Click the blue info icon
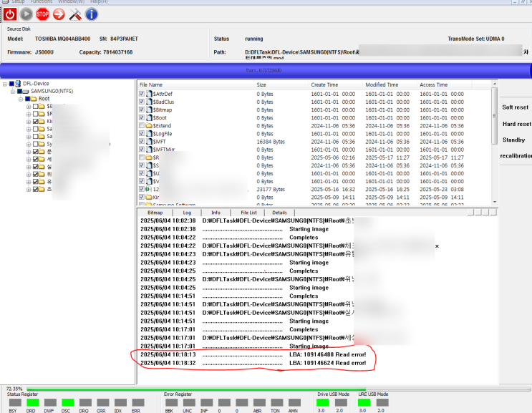The height and width of the screenshot is (413, 532). pyautogui.click(x=91, y=14)
